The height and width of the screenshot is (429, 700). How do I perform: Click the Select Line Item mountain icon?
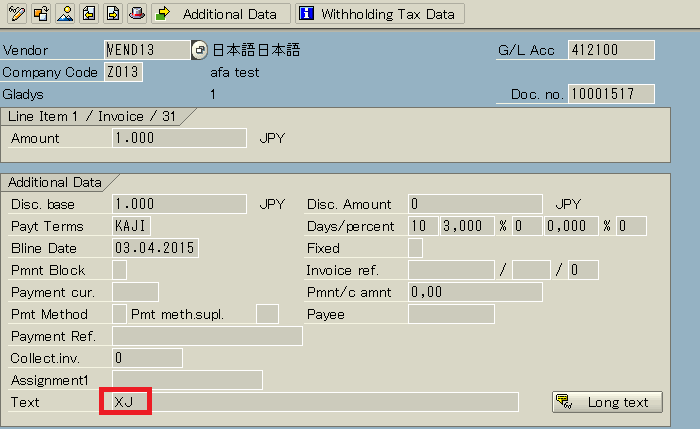click(x=65, y=13)
